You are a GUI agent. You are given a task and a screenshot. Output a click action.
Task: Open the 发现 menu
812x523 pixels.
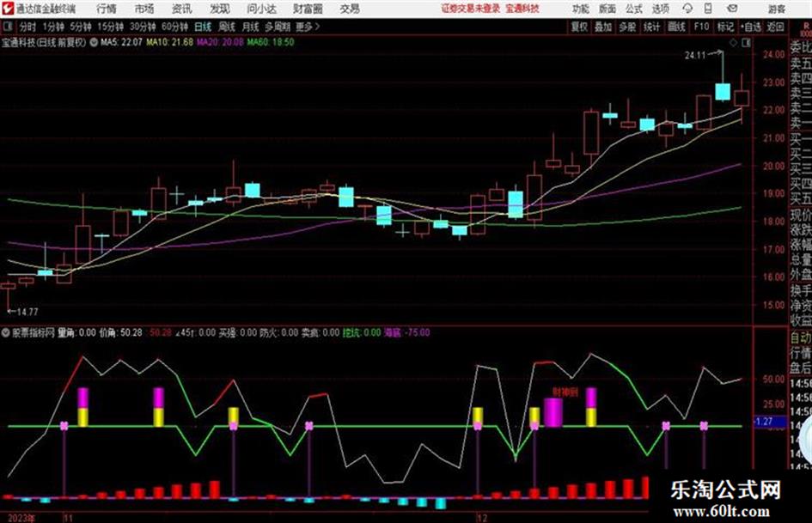pyautogui.click(x=219, y=9)
